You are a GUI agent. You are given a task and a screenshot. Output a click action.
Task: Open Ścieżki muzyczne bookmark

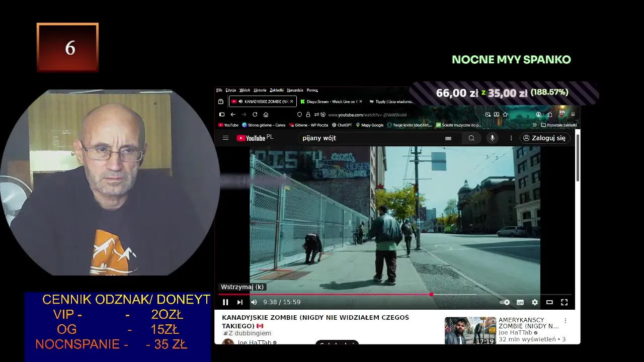tap(458, 125)
